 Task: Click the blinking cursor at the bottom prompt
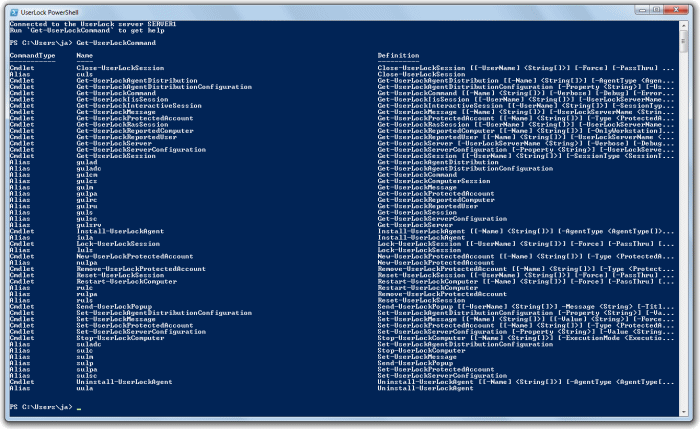79,408
